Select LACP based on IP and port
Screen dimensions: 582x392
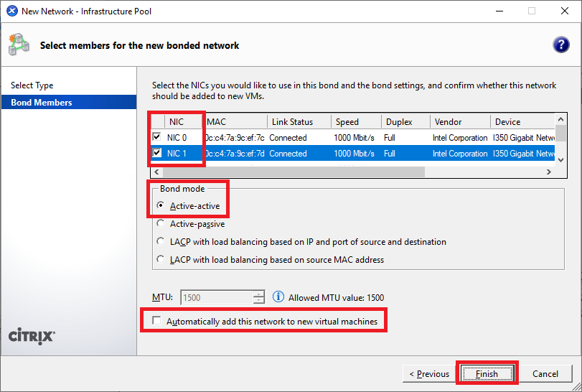[161, 242]
